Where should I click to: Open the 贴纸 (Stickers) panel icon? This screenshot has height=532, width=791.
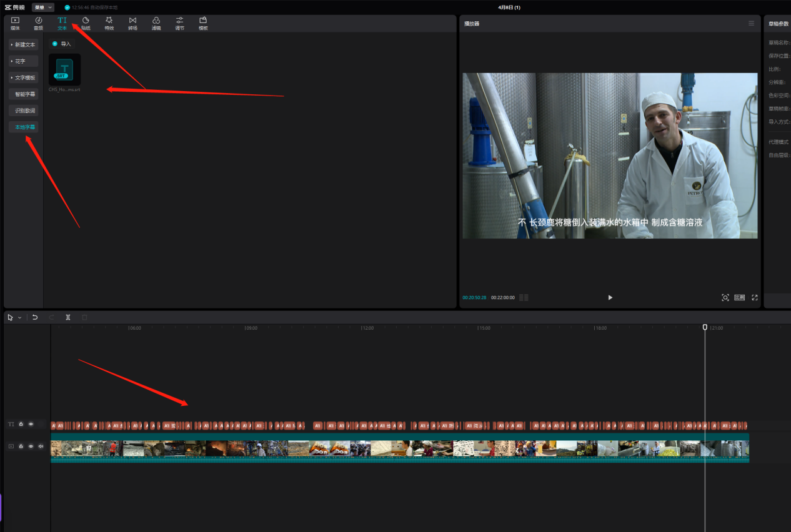86,23
